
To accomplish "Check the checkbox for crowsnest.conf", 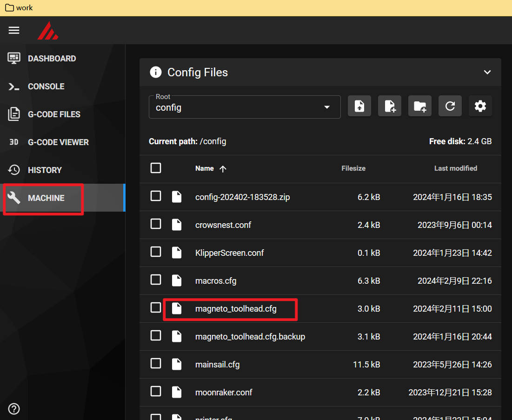I will [x=156, y=224].
